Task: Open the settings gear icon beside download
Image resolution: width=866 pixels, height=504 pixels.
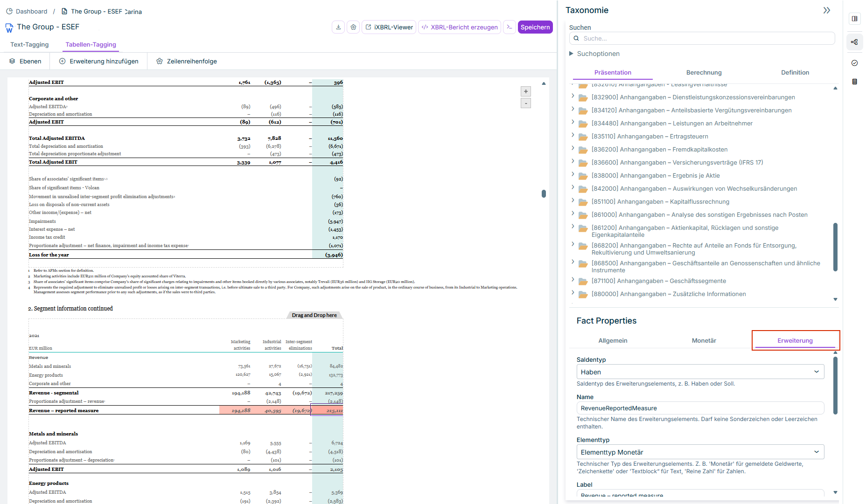Action: [x=353, y=27]
